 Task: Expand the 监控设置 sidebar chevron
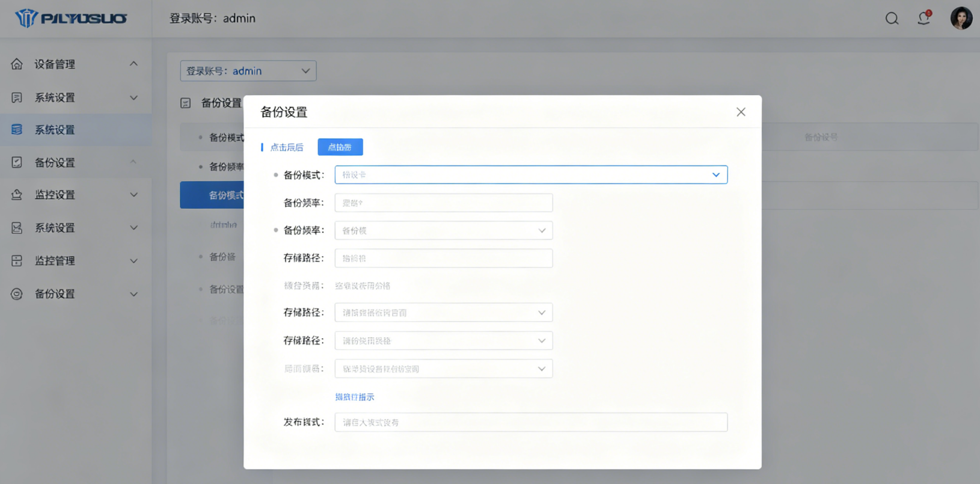[133, 195]
